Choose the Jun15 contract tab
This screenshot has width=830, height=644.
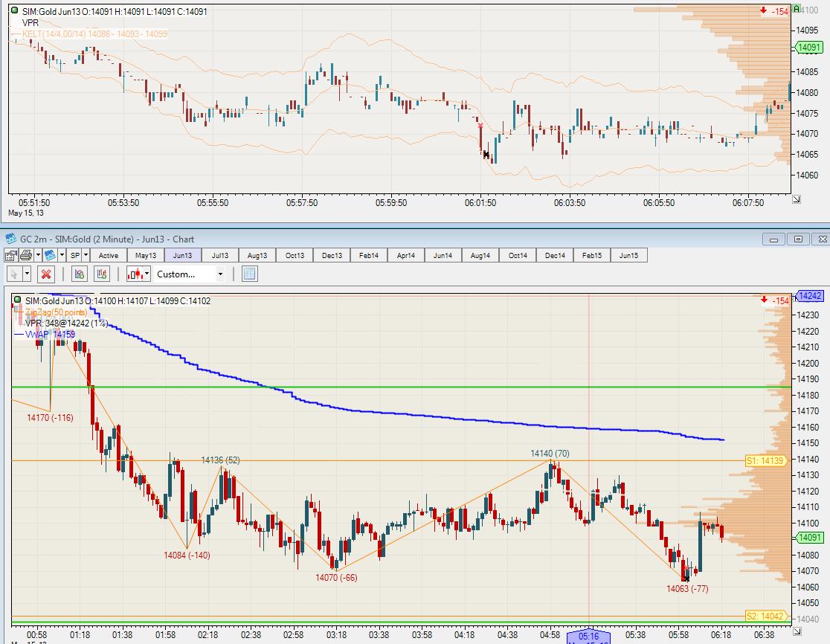tap(629, 255)
